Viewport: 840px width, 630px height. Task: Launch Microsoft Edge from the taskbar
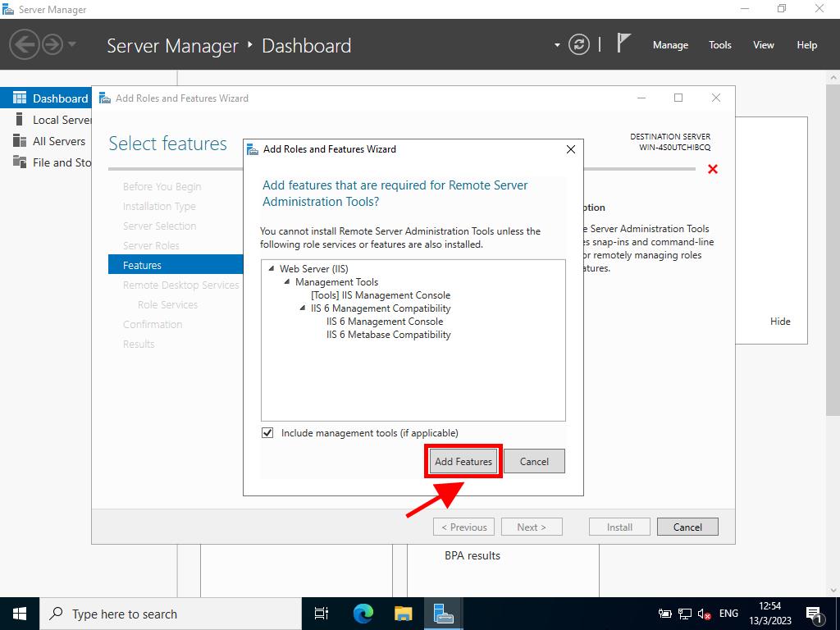(x=363, y=614)
